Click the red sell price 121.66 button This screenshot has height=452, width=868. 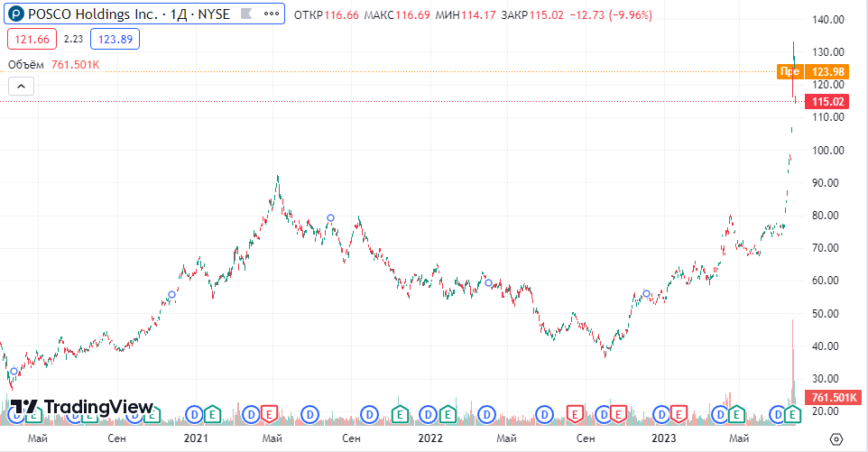[x=32, y=40]
